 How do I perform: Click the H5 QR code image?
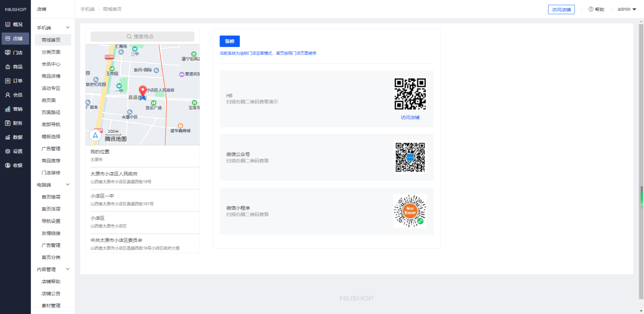[410, 94]
